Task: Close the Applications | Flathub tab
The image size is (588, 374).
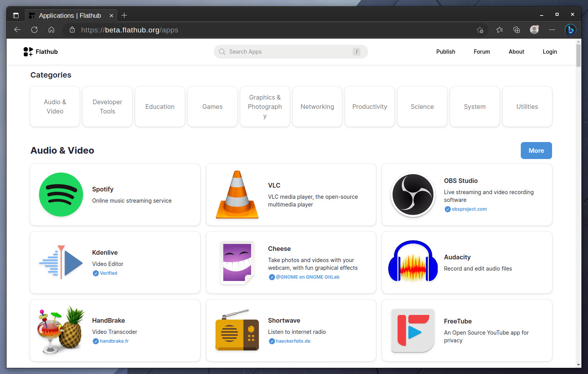Action: 111,15
